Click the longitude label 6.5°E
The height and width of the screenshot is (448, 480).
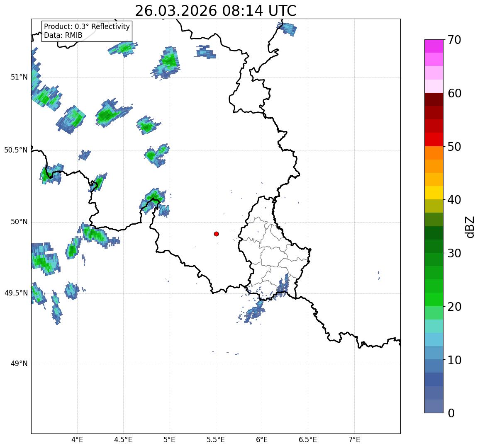click(308, 440)
